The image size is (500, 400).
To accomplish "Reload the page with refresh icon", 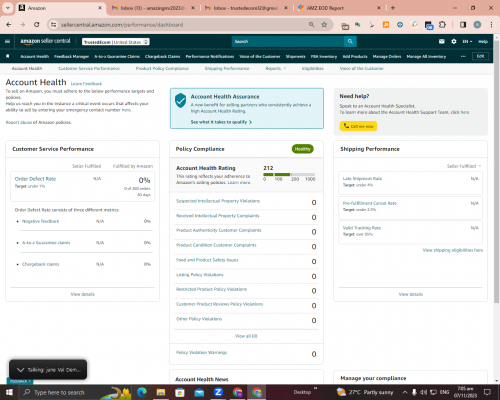I will 37,25.
